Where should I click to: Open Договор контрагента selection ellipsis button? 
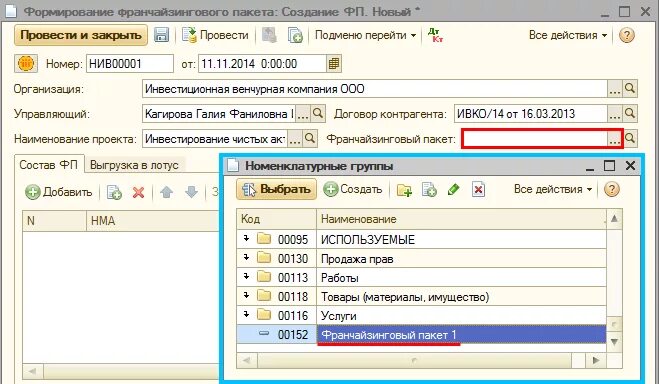point(614,113)
